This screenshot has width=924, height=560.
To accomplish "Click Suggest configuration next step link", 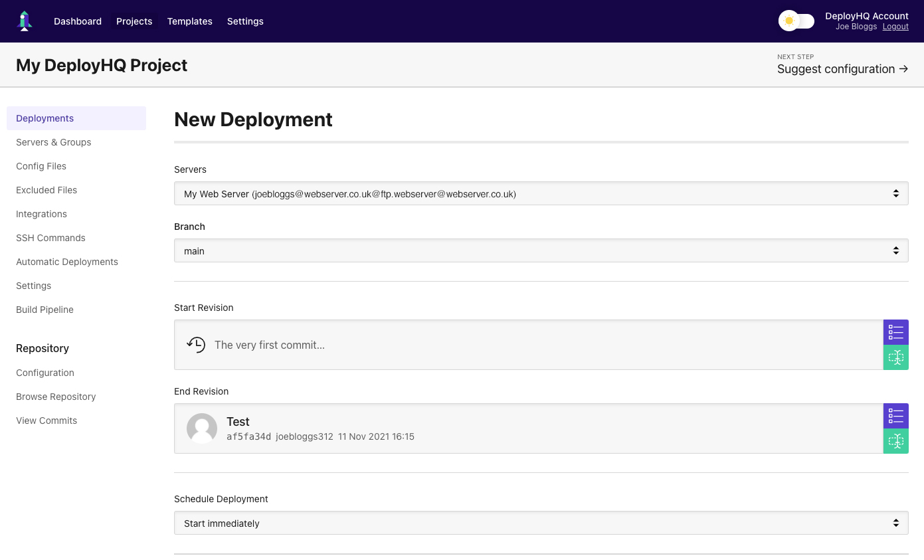I will tap(842, 69).
